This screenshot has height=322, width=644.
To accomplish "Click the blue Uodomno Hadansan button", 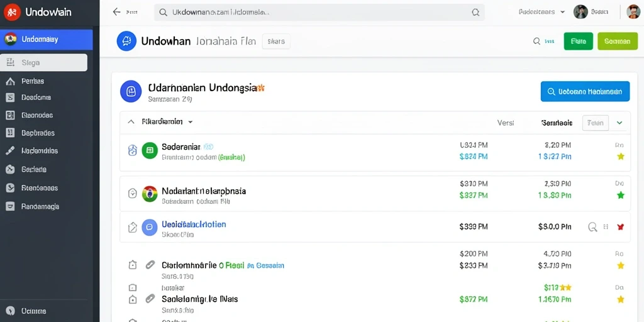I will coord(586,91).
